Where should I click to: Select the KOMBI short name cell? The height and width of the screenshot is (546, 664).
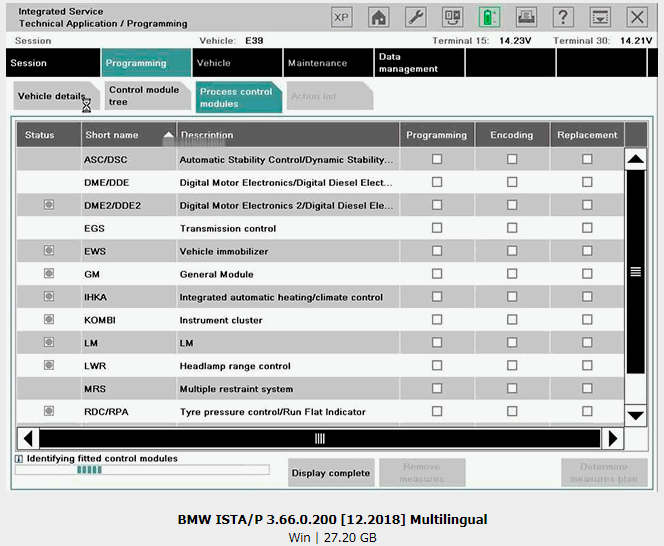coord(128,320)
